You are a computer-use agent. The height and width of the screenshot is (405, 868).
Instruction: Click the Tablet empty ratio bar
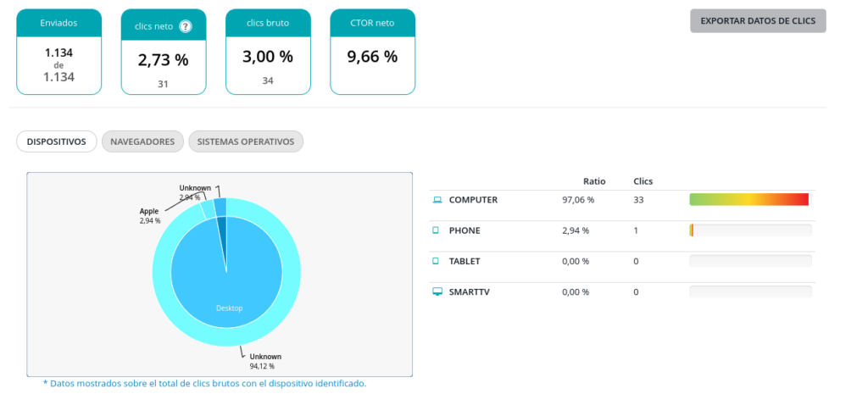pyautogui.click(x=749, y=261)
